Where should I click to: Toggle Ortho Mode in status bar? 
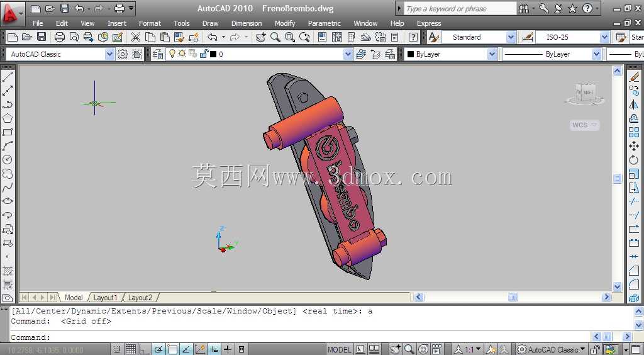click(145, 350)
